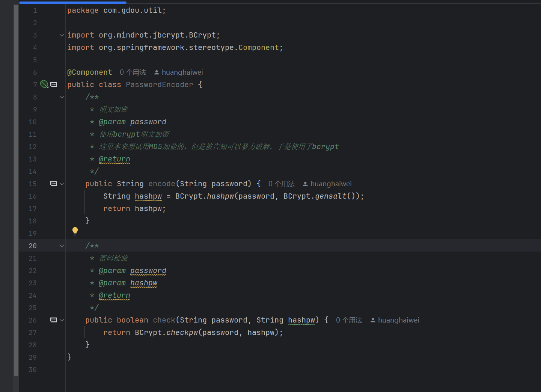Click 'org.mindrot.jbcrypt.BCrypt' import

tap(157, 35)
